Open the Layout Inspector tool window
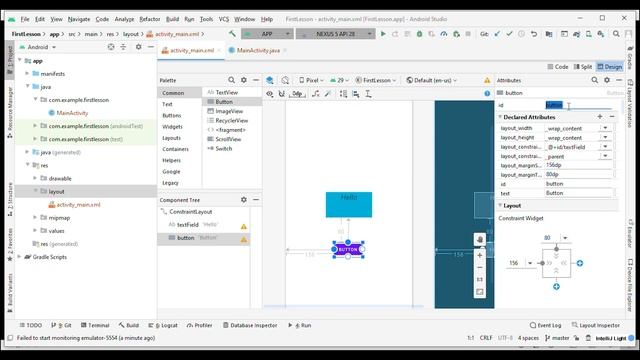Viewport: 640px width, 360px height. (x=596, y=325)
